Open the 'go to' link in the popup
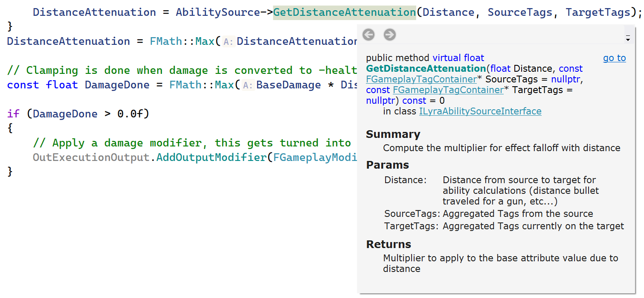Screen dimensions: 644x298 [x=614, y=58]
